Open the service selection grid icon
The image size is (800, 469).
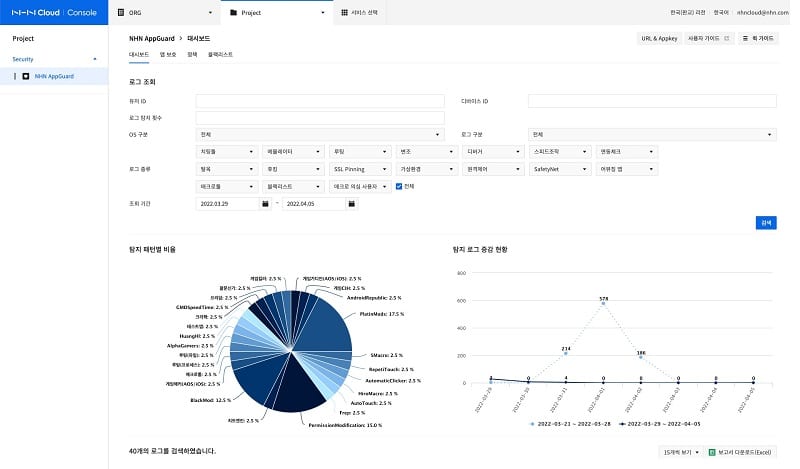click(x=344, y=12)
